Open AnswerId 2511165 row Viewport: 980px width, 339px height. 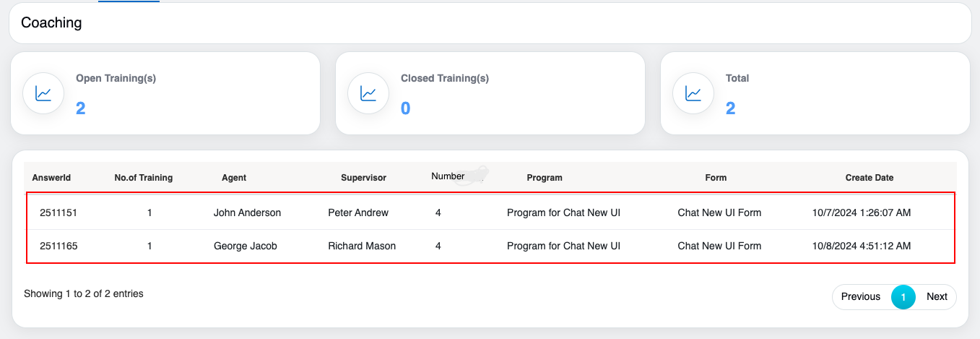click(58, 246)
